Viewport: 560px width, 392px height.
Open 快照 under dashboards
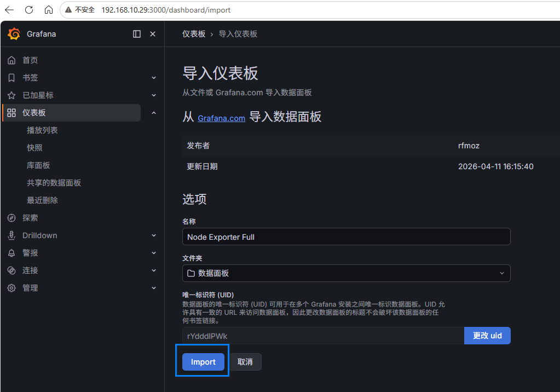(34, 148)
